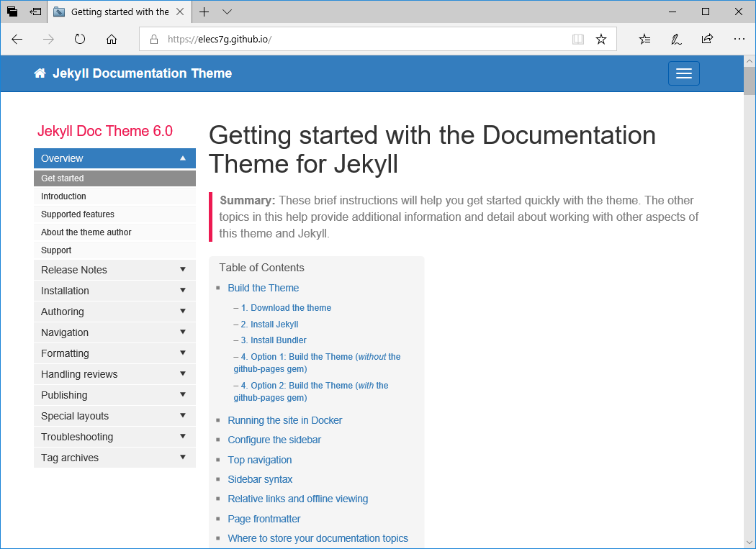The width and height of the screenshot is (756, 549).
Task: Expand the Troubleshooting sidebar section
Action: [x=114, y=437]
